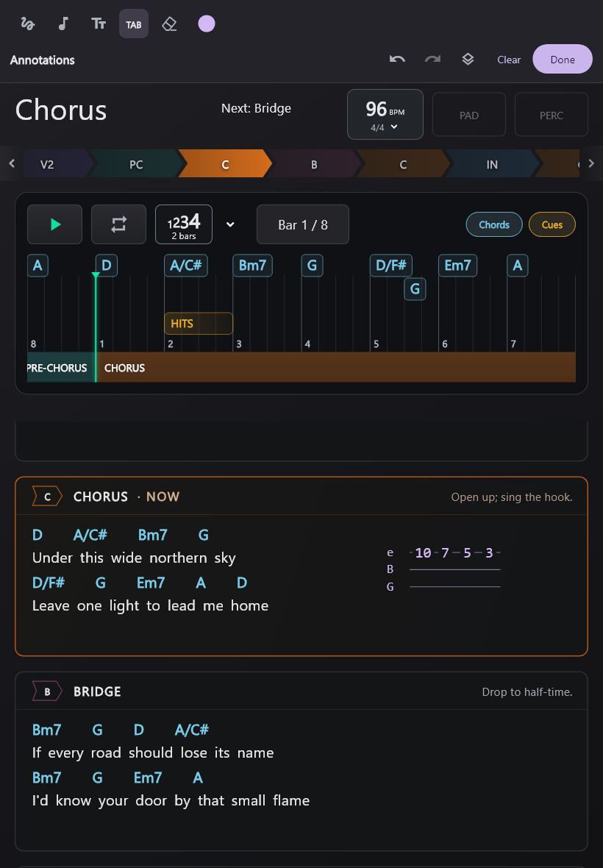603x868 pixels.
Task: Jump to the V2 section
Action: click(55, 164)
